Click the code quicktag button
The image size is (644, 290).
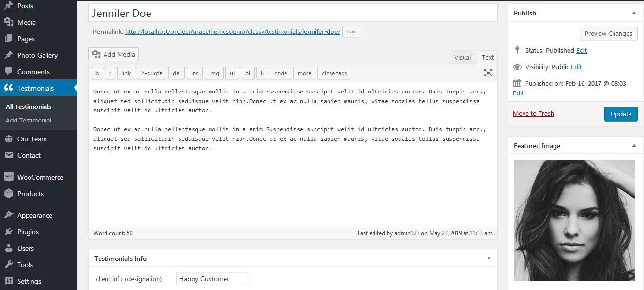(281, 73)
